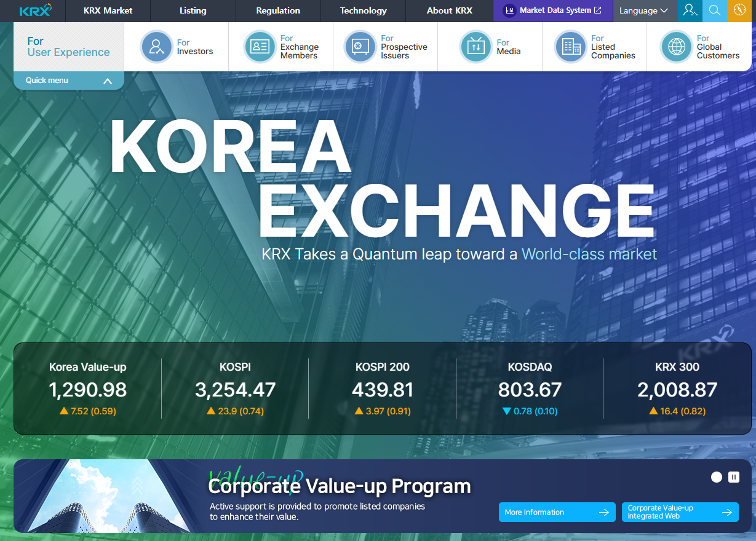Click the KOSPI 200 change 3.97 (0.91)
This screenshot has width=756, height=541.
(x=383, y=411)
